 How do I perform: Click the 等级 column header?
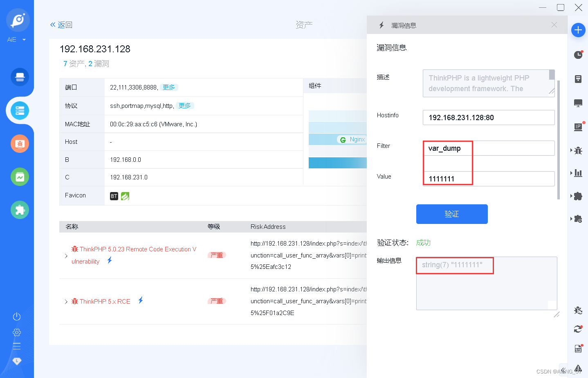point(214,227)
